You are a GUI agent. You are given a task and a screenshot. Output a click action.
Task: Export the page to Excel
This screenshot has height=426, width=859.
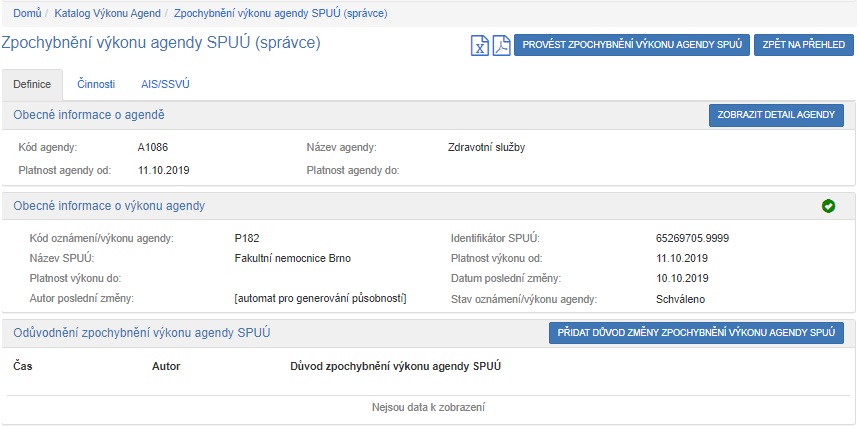[480, 45]
